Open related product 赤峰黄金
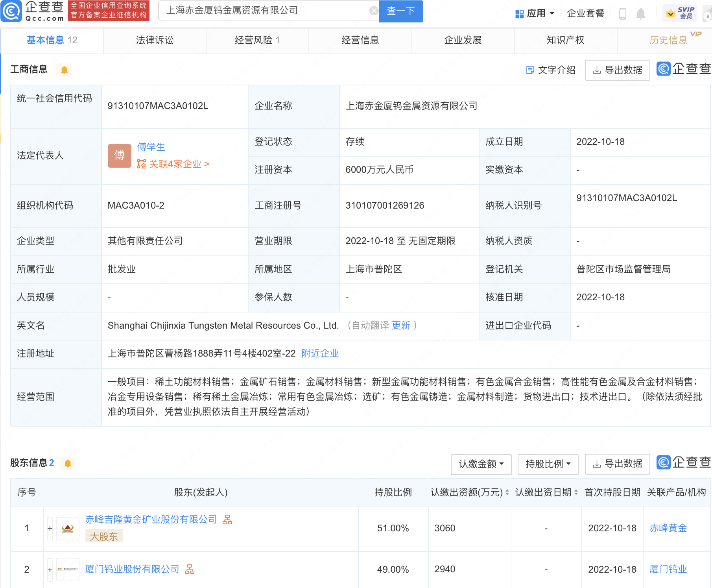The width and height of the screenshot is (712, 588). [668, 528]
